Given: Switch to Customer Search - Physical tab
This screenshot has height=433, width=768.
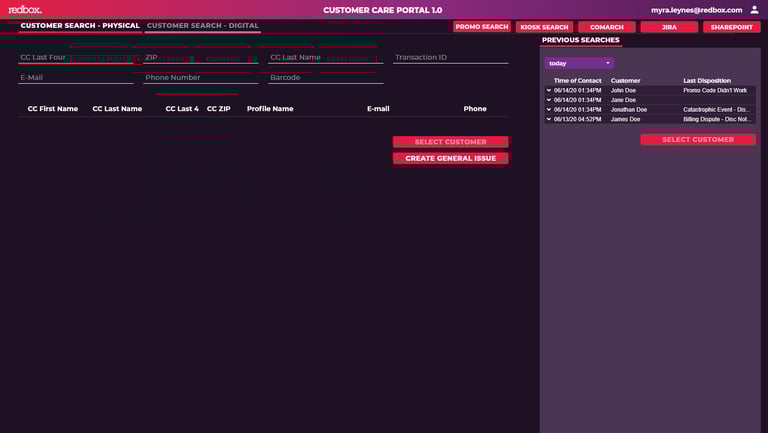Looking at the screenshot, I should click(x=80, y=25).
